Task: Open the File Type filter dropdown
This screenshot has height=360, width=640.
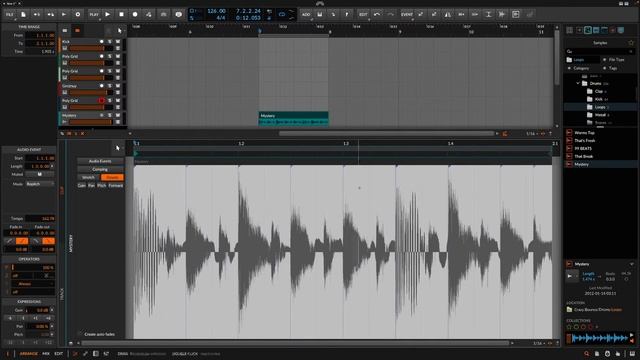Action: point(616,60)
